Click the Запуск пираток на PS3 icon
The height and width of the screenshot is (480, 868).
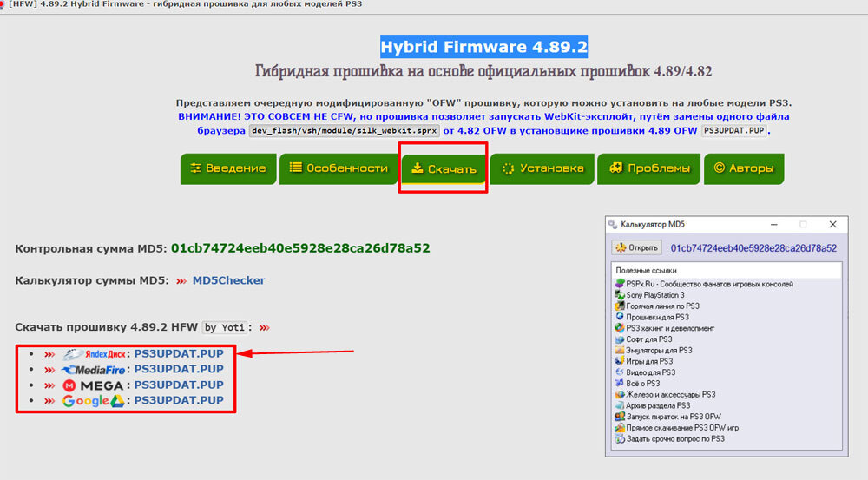pos(620,417)
